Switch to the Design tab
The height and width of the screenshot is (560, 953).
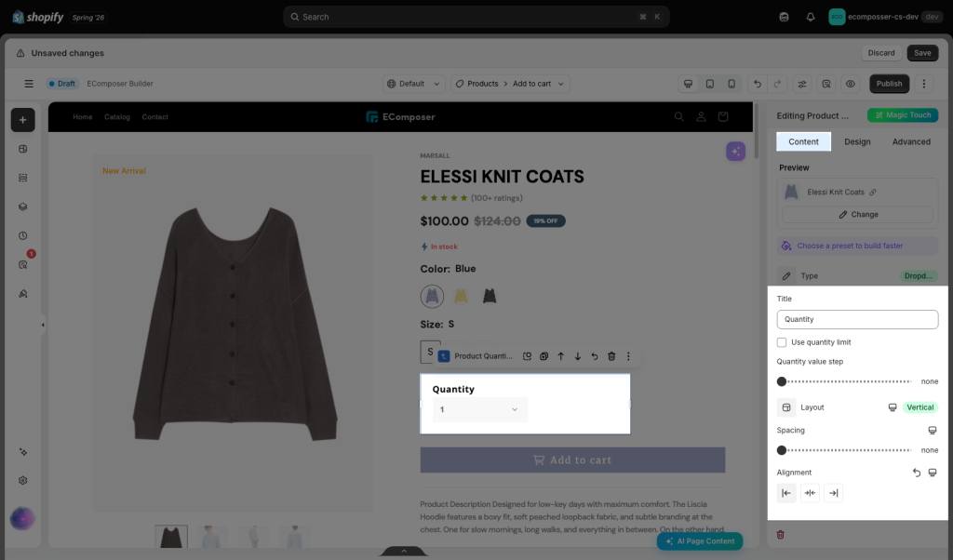(x=857, y=141)
